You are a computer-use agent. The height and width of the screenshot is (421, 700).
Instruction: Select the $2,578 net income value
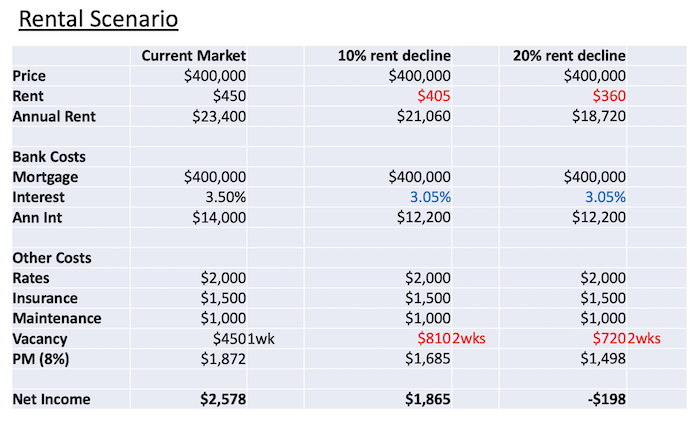click(x=221, y=399)
